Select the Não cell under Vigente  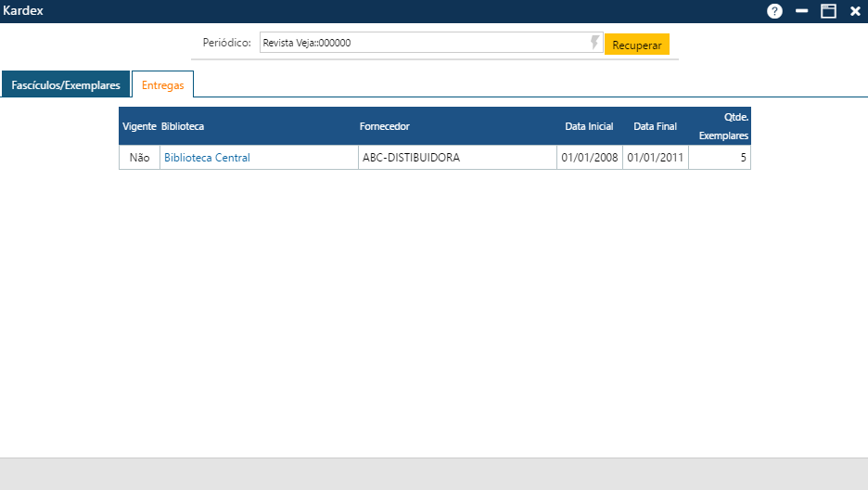tap(139, 158)
